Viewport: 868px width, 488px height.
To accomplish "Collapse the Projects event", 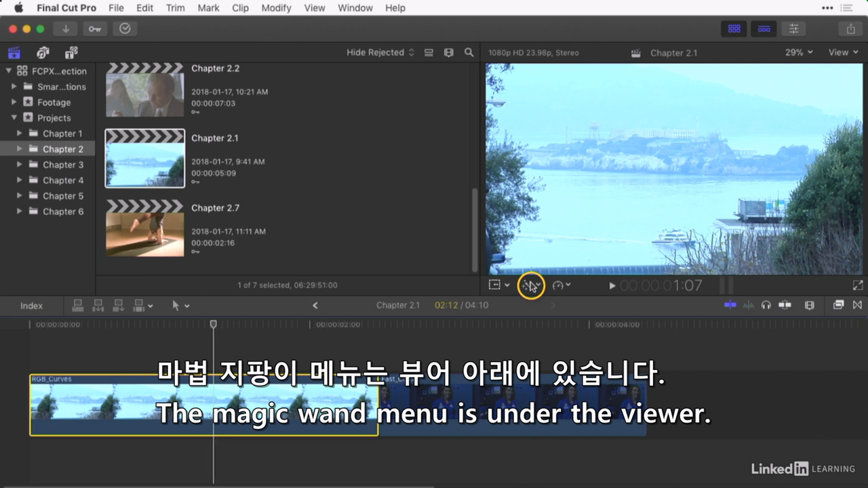I will click(x=14, y=118).
